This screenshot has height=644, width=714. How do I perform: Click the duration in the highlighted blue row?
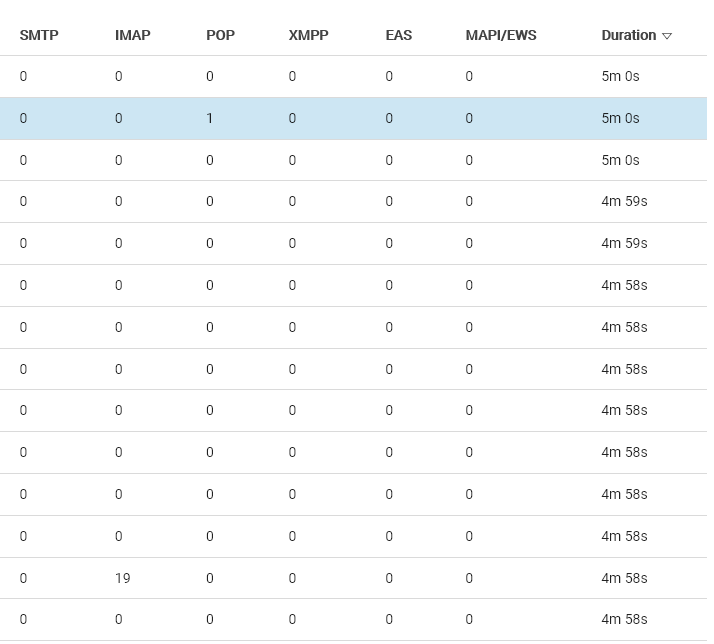[620, 118]
